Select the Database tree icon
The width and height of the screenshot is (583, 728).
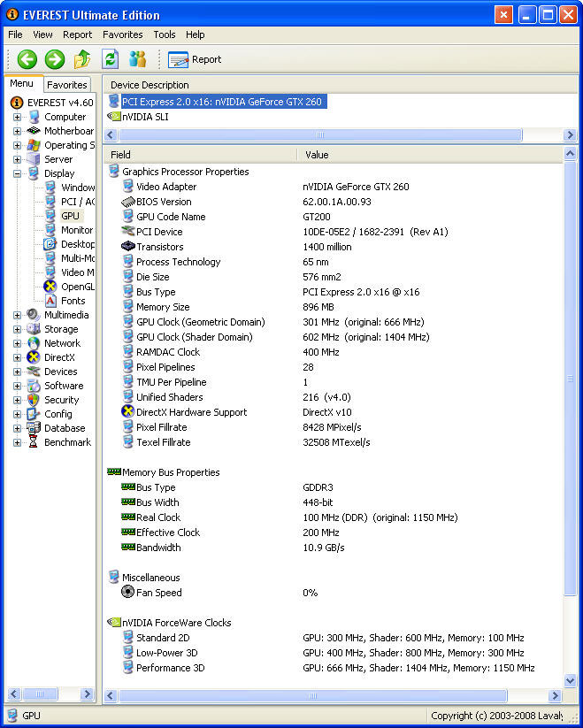[x=34, y=428]
